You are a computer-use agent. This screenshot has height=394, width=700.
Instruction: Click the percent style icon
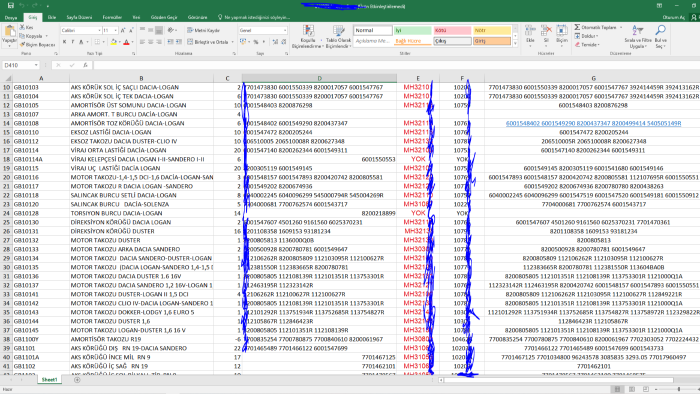(x=256, y=41)
